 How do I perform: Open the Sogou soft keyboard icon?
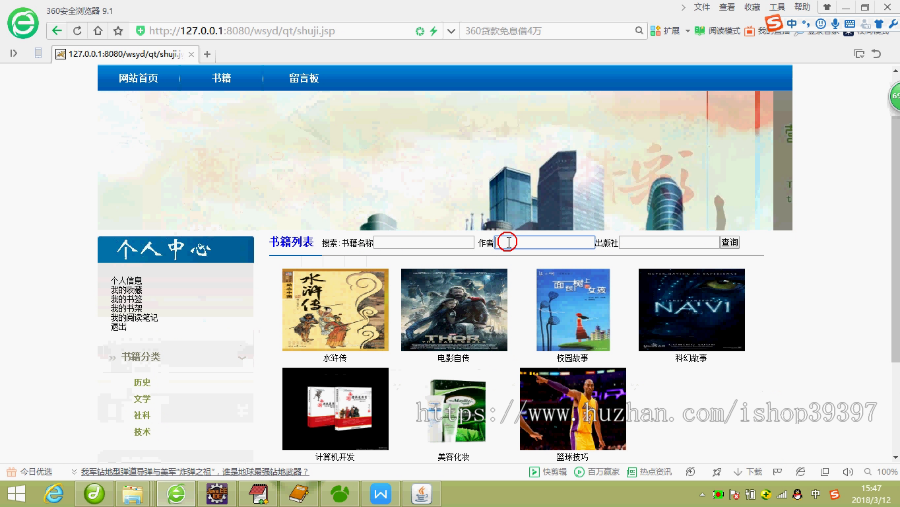coord(850,24)
